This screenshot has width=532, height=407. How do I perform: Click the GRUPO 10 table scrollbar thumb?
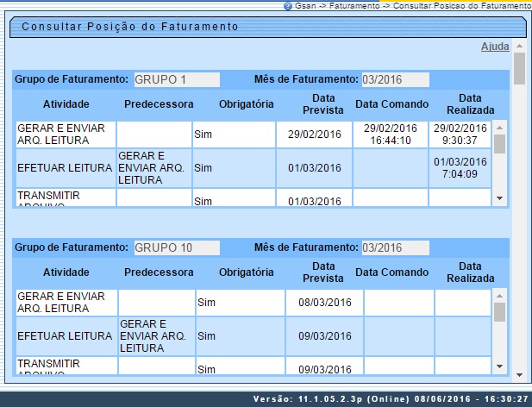click(x=499, y=312)
